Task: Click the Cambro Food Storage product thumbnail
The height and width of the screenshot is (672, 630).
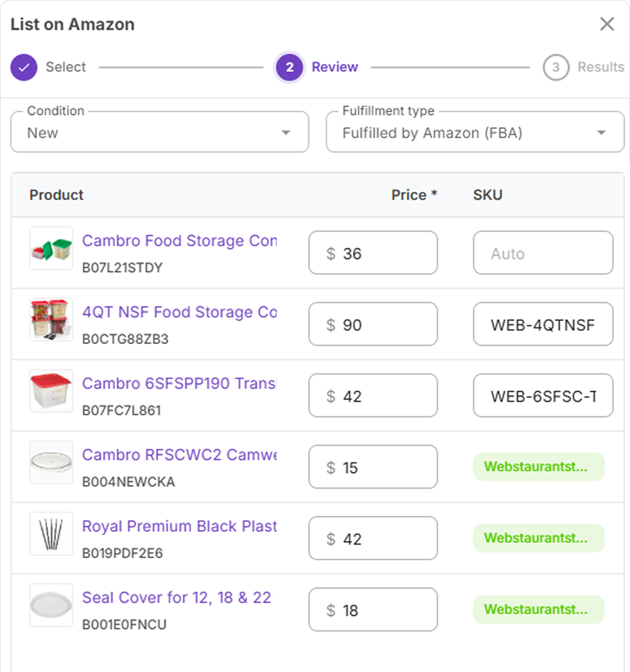Action: point(51,248)
